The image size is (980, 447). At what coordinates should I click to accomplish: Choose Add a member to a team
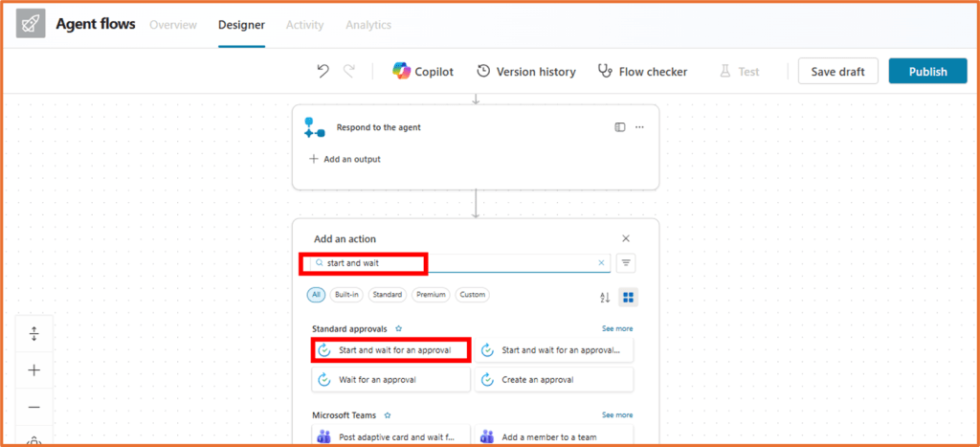point(554,436)
